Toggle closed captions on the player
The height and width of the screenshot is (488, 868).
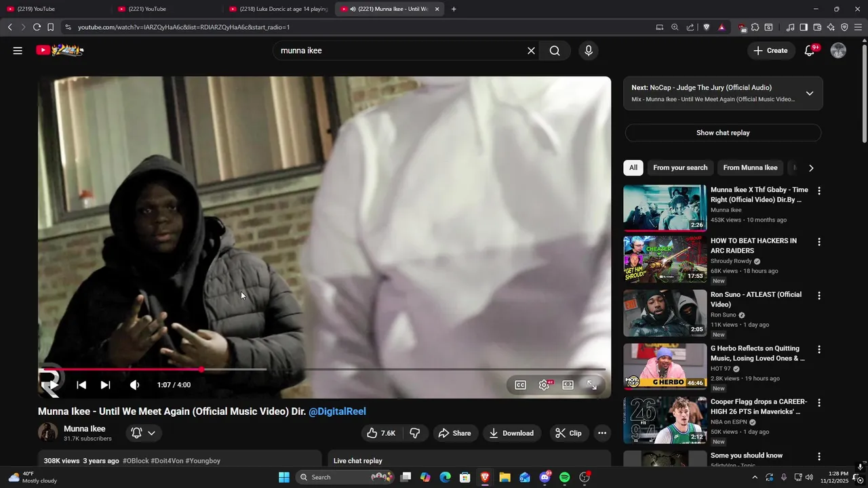[x=520, y=384]
